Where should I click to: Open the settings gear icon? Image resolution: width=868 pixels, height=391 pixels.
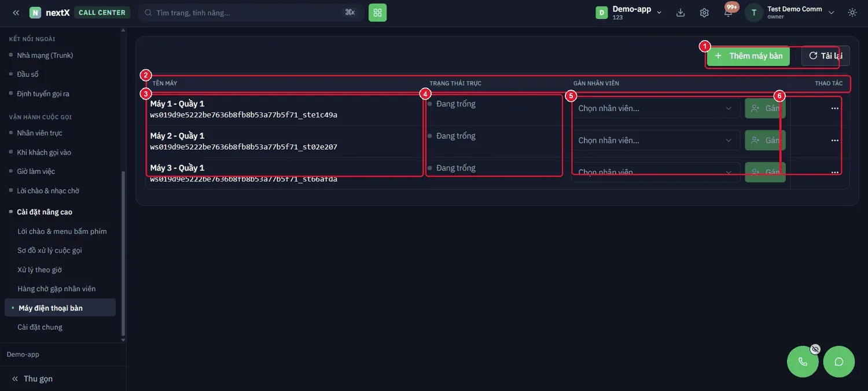click(x=704, y=12)
